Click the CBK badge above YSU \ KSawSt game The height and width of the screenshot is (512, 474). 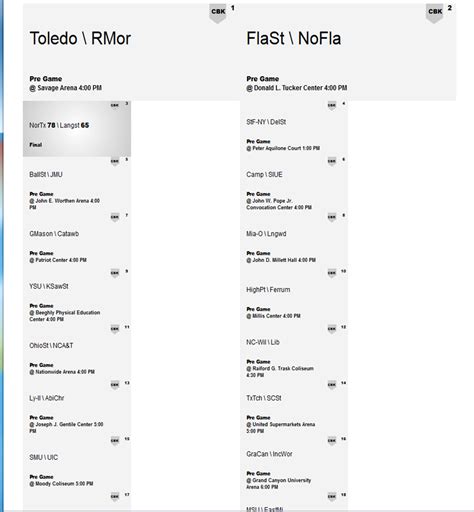click(x=115, y=273)
